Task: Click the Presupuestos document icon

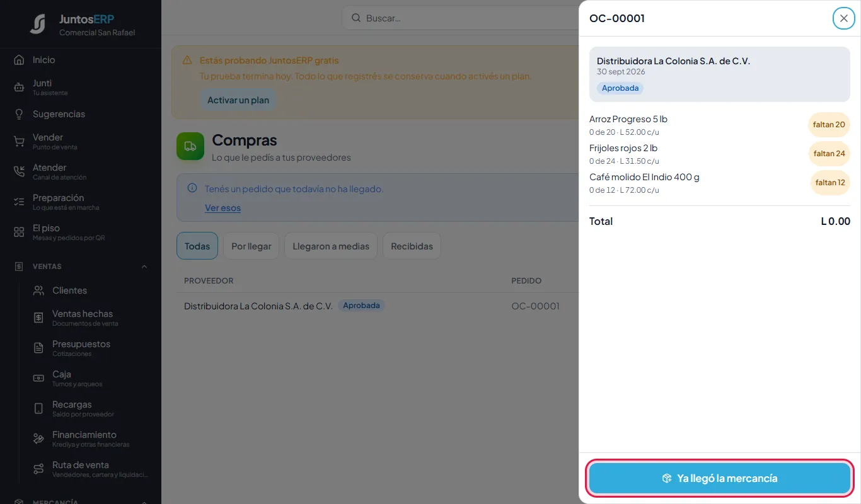Action: (x=38, y=348)
